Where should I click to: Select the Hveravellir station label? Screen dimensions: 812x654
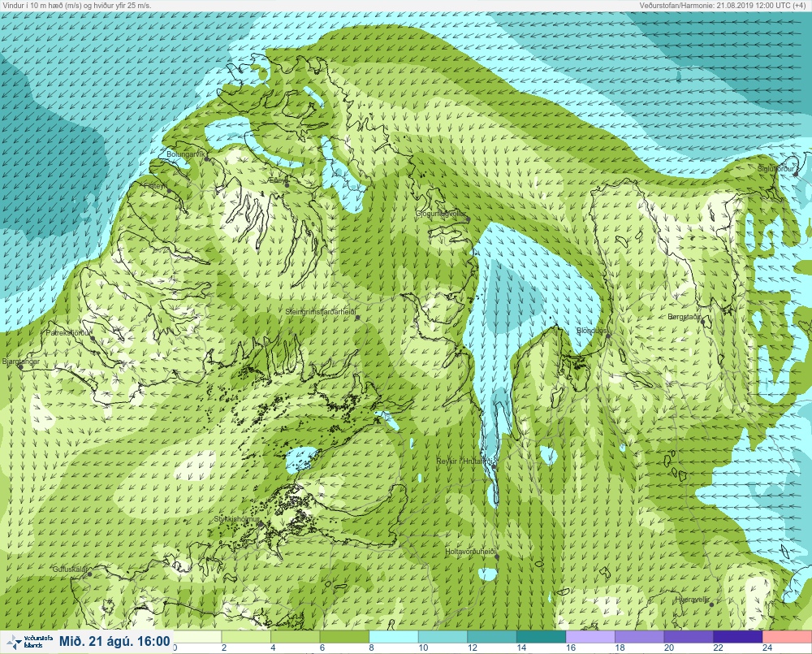coord(693,600)
